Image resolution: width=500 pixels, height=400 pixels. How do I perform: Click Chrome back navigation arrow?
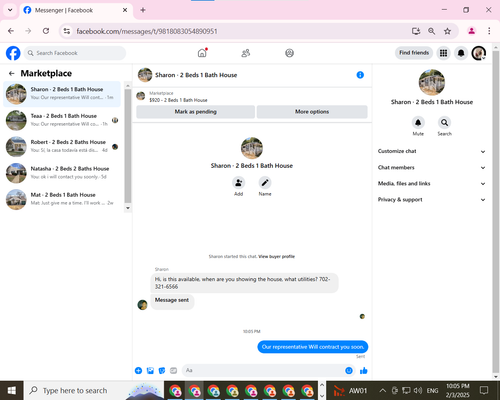(11, 31)
